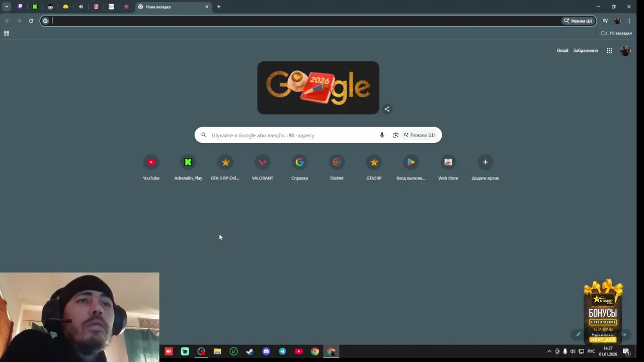Viewport: 644px width, 362px height.
Task: Open Chrome three-dot menu
Action: click(629, 21)
